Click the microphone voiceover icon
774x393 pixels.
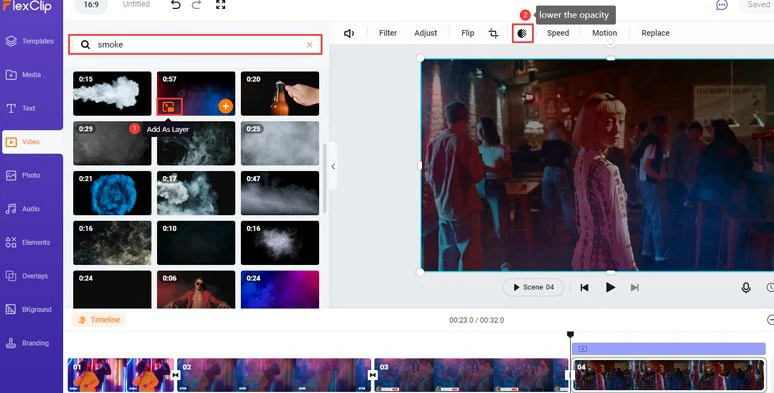coord(746,287)
